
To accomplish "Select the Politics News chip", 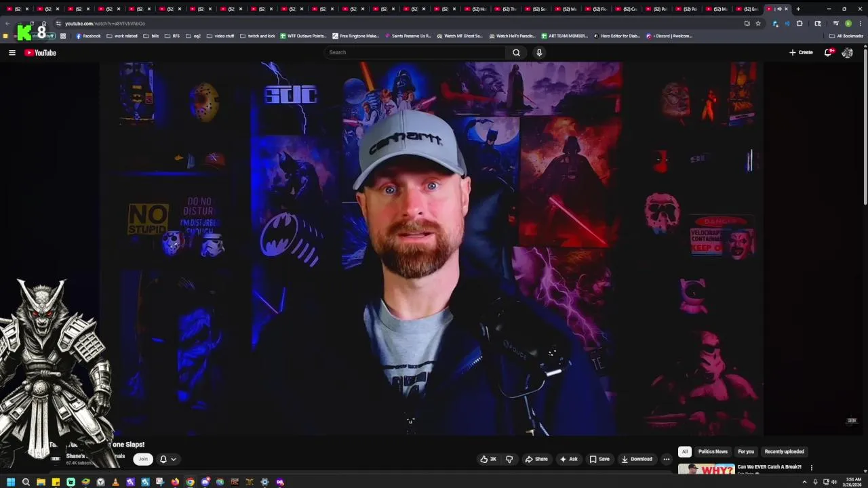I will click(x=713, y=451).
